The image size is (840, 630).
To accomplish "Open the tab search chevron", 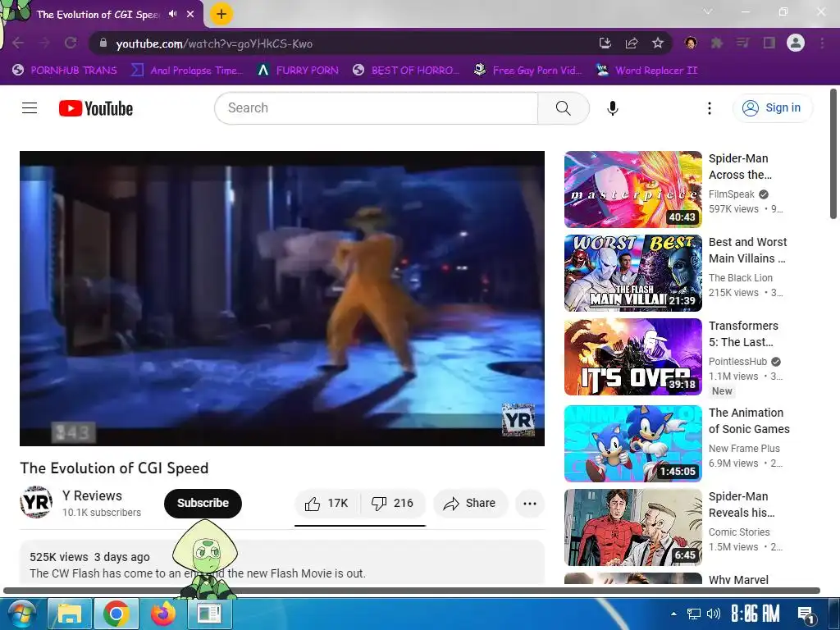I will (x=708, y=11).
